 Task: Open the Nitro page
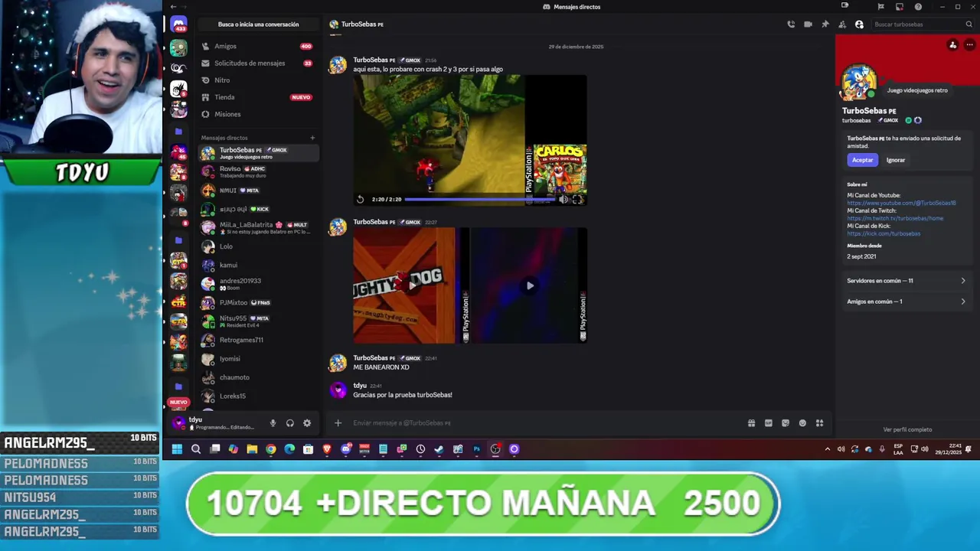tap(258, 80)
